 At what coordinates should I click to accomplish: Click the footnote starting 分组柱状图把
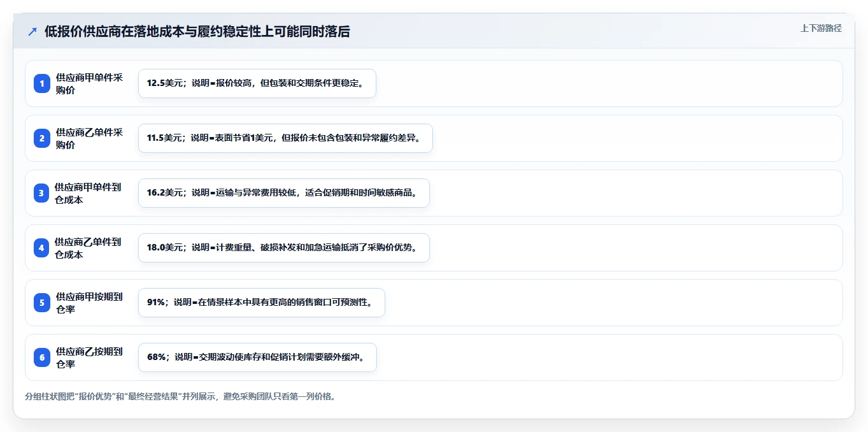click(x=180, y=396)
